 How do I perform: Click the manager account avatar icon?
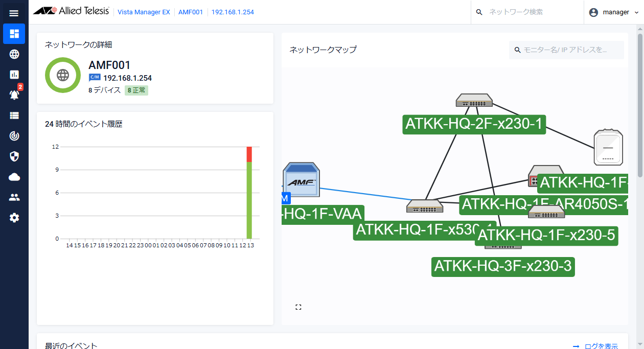[x=593, y=12]
